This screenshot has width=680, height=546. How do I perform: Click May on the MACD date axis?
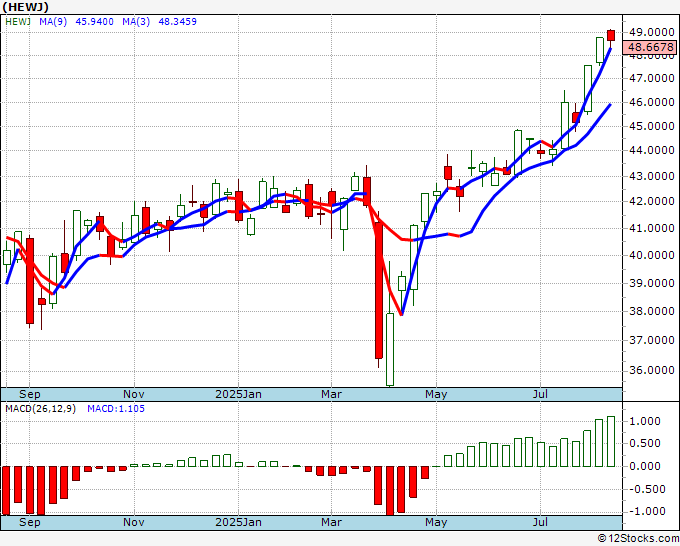pos(436,522)
